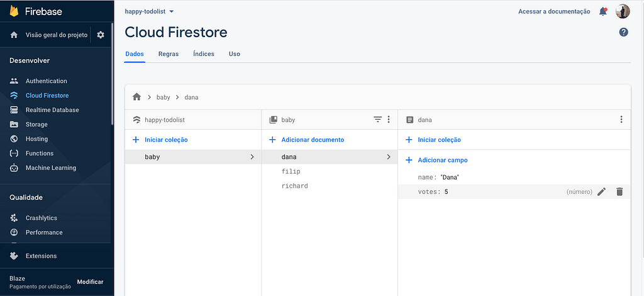Screen dimensions: 644x296
Task: Expand the dana document chevron
Action: (x=389, y=157)
